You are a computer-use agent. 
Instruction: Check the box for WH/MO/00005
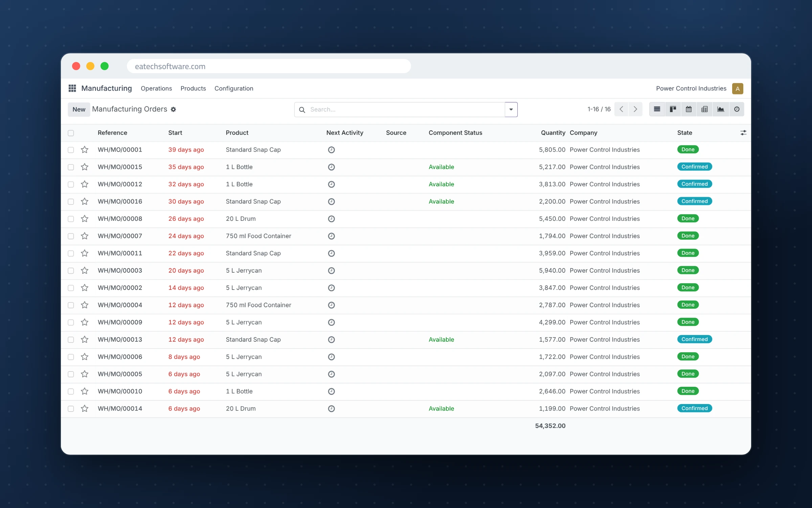(71, 375)
